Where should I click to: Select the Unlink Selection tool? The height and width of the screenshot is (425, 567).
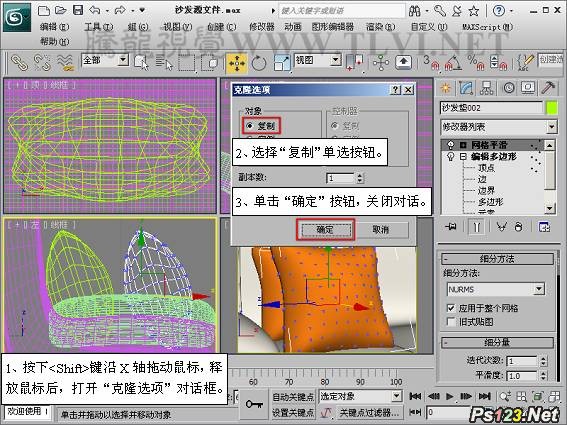tap(42, 62)
